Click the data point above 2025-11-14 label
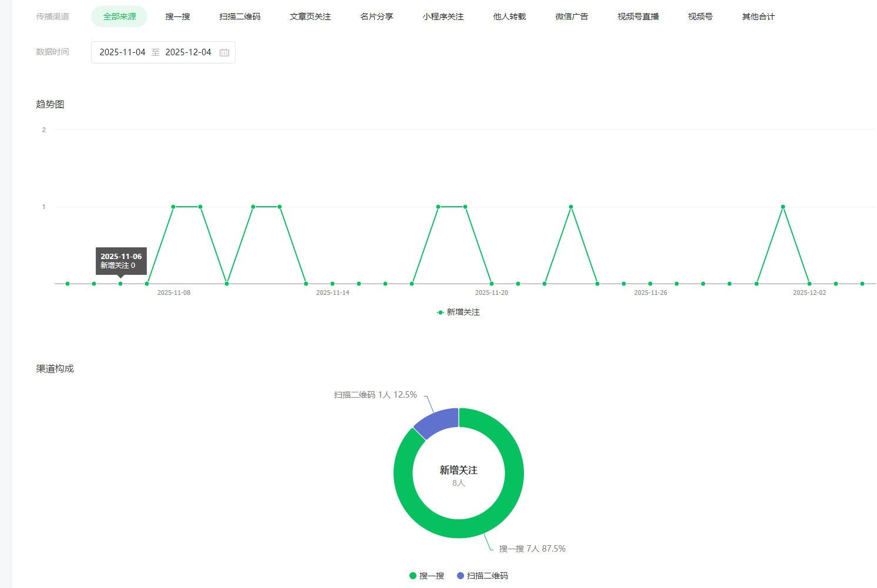Viewport: 877px width, 588px height. pyautogui.click(x=332, y=284)
